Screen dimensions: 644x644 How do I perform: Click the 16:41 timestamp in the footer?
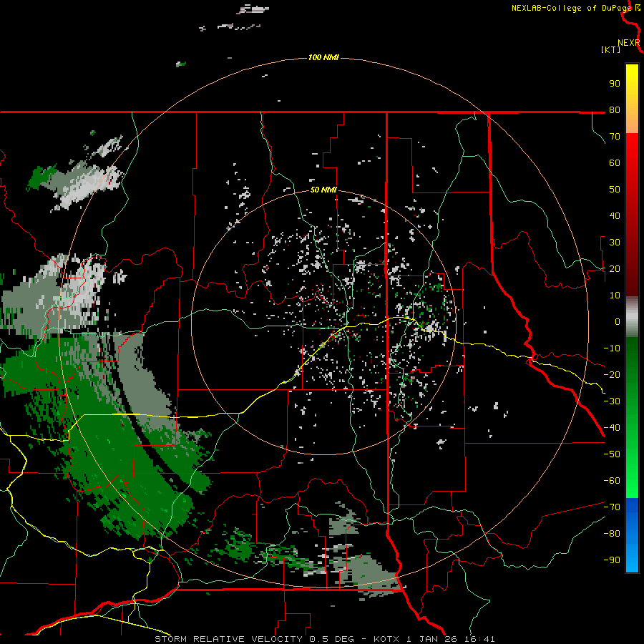click(x=479, y=639)
